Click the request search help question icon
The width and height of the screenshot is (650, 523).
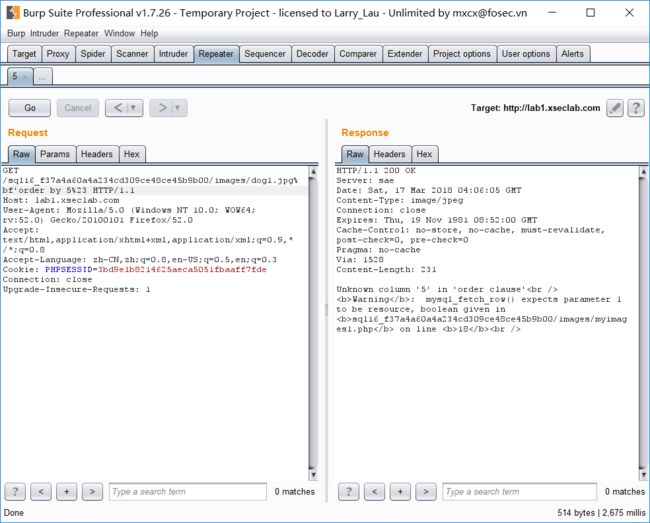(x=15, y=492)
